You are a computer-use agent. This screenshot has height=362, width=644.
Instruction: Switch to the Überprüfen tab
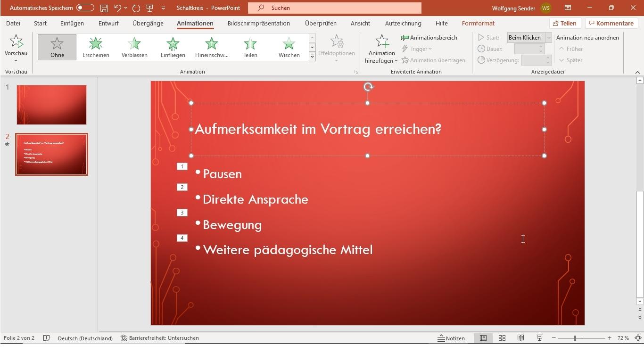pos(321,23)
